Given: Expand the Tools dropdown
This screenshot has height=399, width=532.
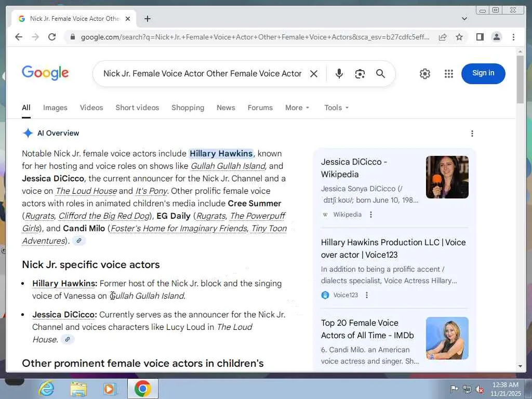Looking at the screenshot, I should point(336,108).
